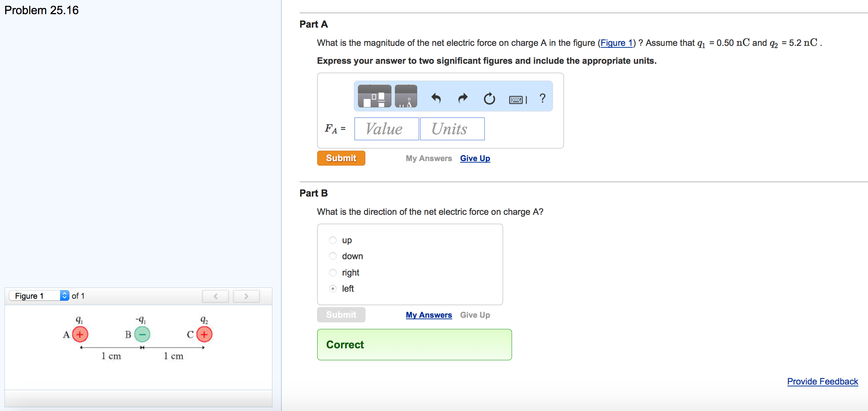Select the 'up' radio option

(333, 240)
